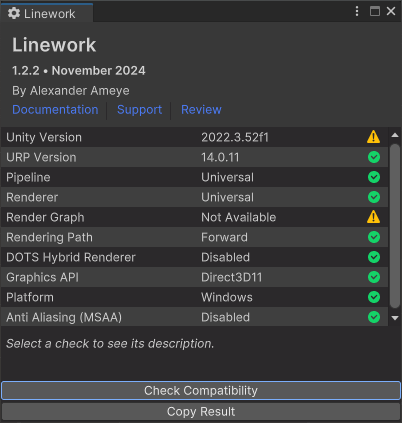Click the scroll up arrow of the list
Image resolution: width=402 pixels, height=423 pixels.
395,135
